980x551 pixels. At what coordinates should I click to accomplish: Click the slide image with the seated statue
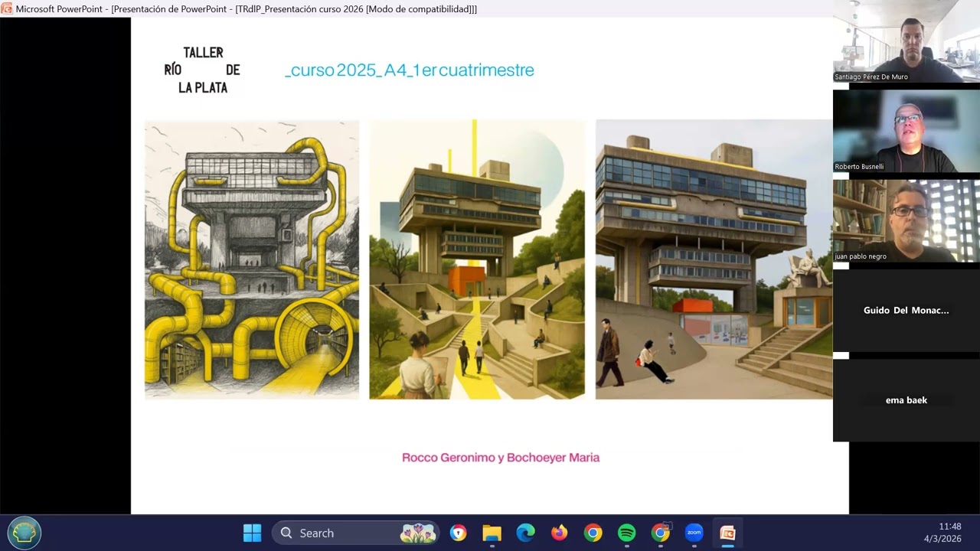714,259
